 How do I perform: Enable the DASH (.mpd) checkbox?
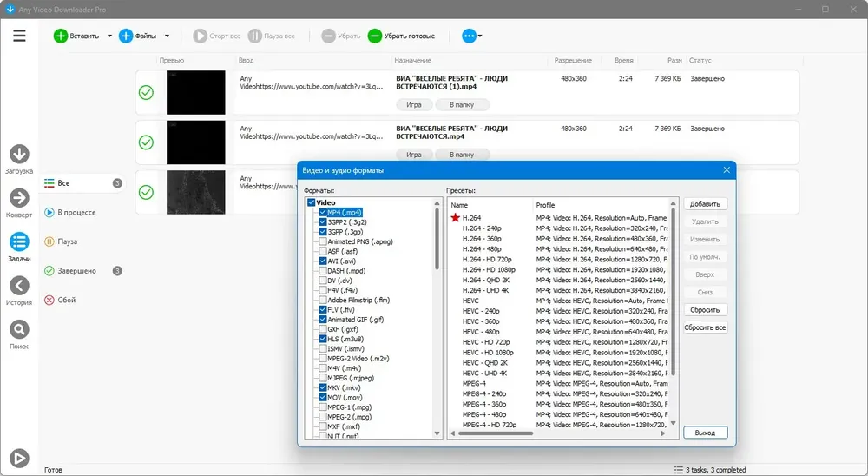tap(323, 271)
